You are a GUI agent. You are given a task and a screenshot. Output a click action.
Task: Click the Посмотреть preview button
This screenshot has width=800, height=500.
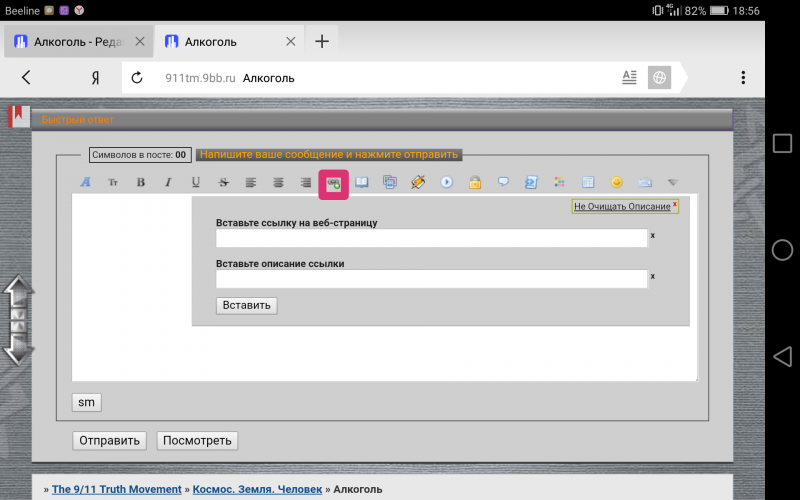tap(197, 441)
